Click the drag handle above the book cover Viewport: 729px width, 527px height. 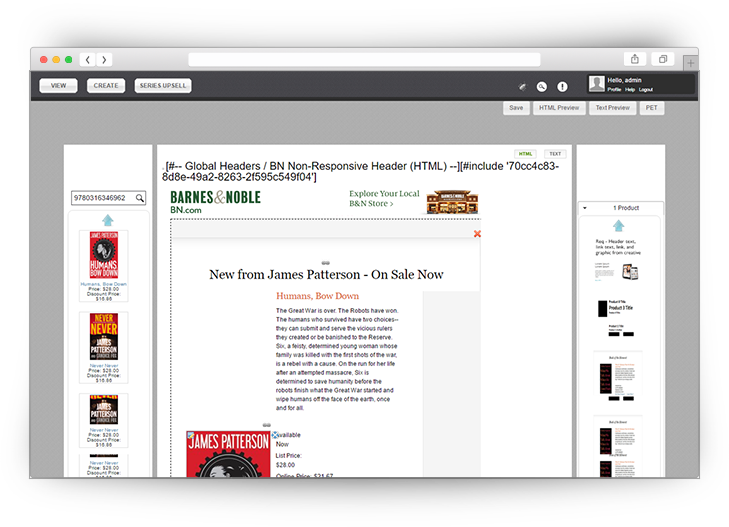coord(267,425)
